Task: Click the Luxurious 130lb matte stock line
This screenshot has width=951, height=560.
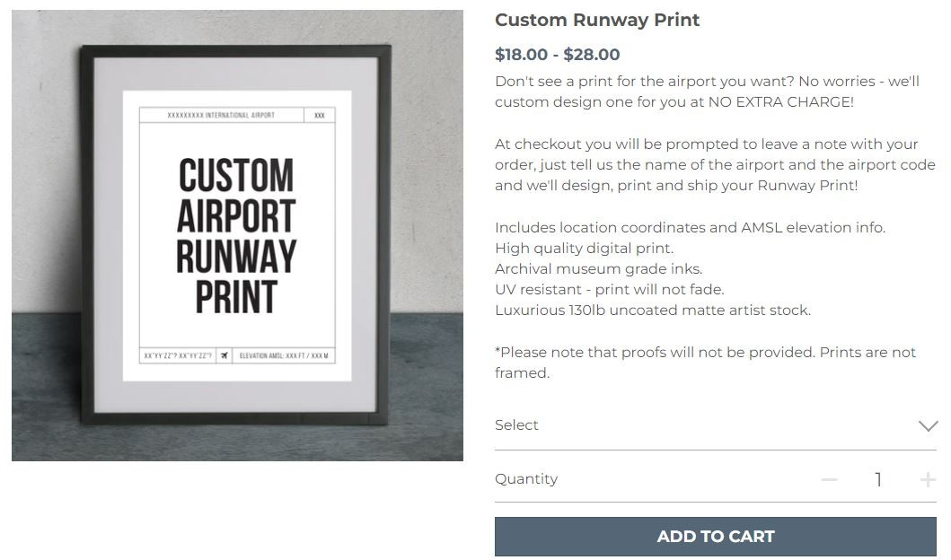Action: (652, 311)
